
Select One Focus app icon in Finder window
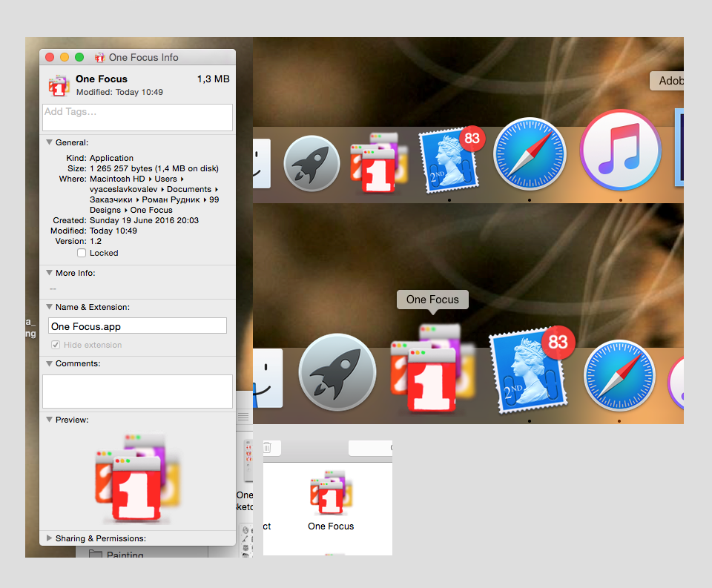click(331, 492)
